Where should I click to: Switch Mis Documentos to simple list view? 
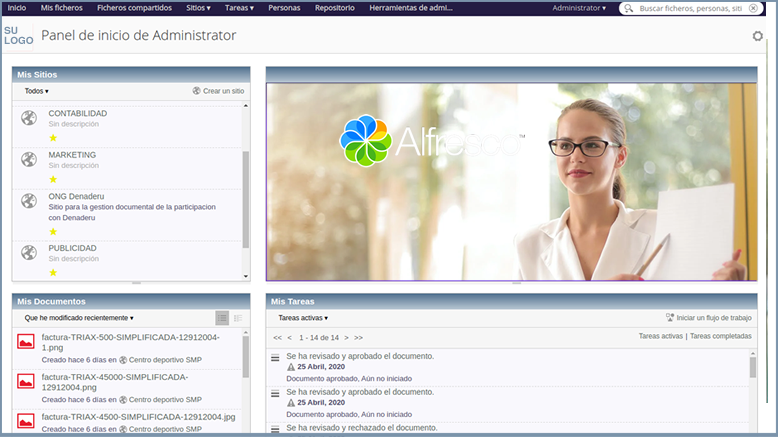222,318
